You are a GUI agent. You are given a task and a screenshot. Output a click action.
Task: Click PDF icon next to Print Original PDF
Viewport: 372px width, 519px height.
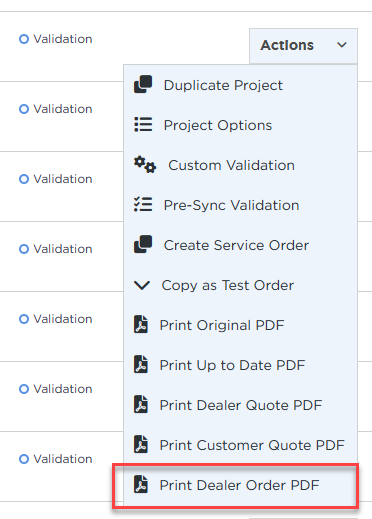141,324
